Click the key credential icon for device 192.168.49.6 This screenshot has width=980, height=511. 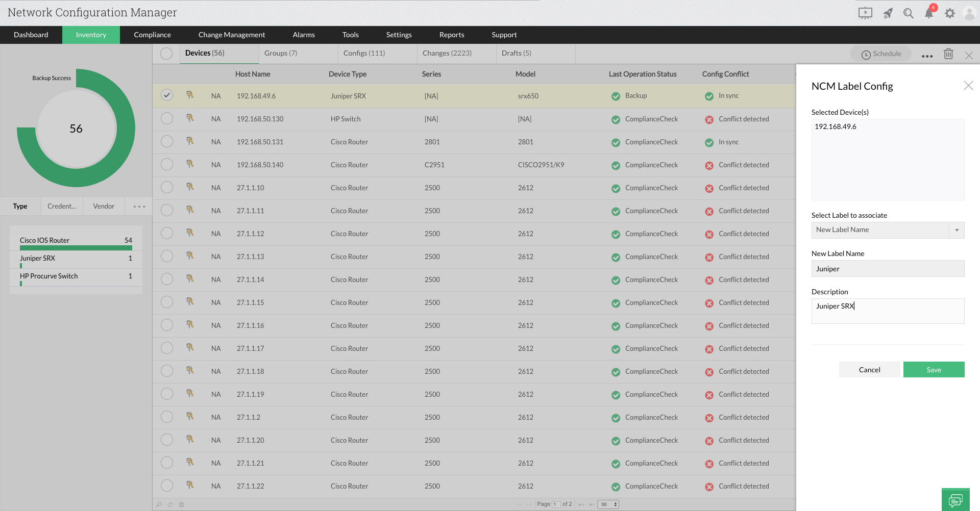190,95
